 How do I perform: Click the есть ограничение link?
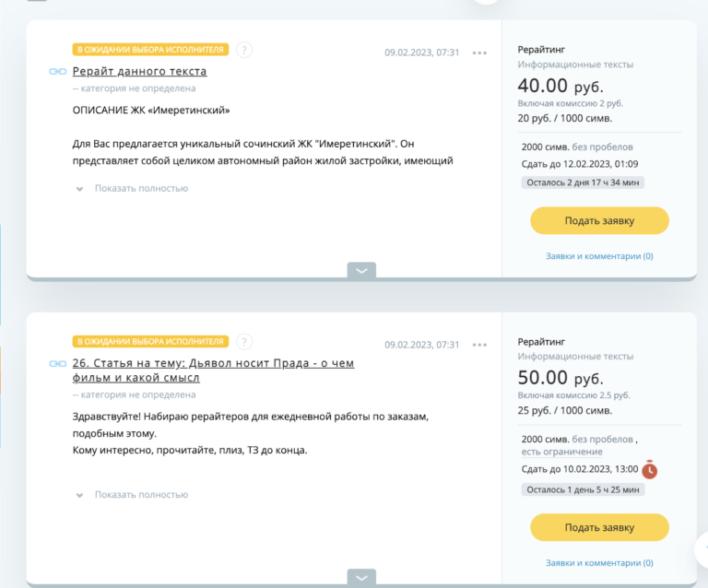pos(561,452)
